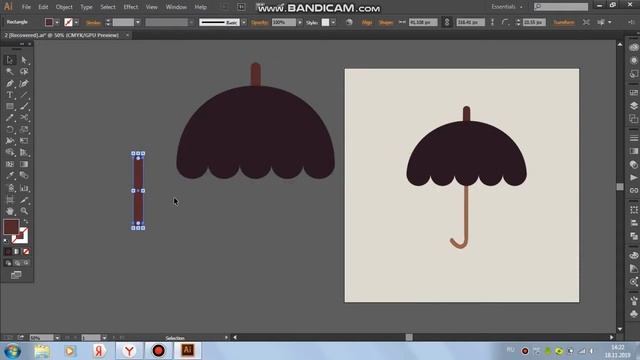640x360 pixels.
Task: Select the Line Segment tool
Action: click(x=24, y=95)
